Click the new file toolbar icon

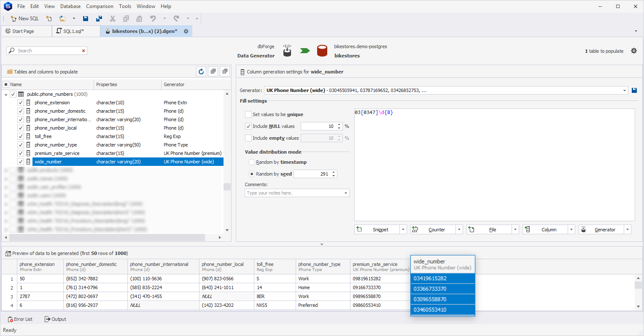pyautogui.click(x=49, y=19)
